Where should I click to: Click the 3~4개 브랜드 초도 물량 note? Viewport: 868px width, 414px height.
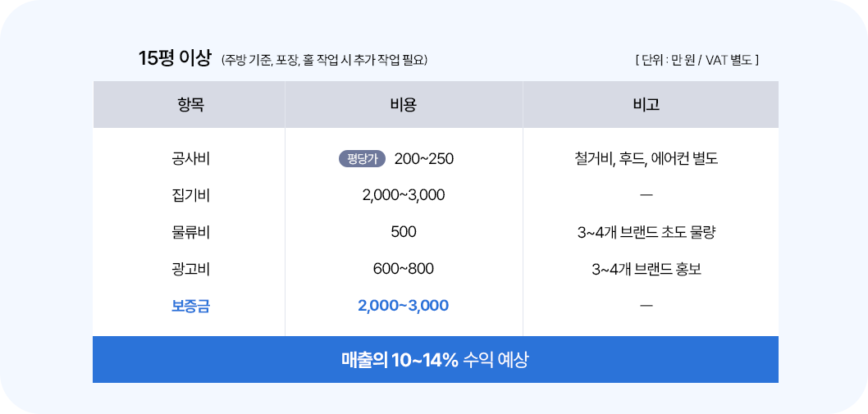point(646,232)
